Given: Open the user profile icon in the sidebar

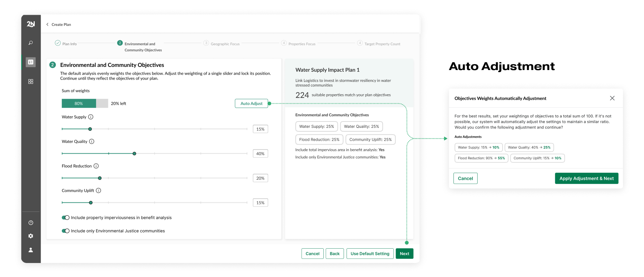Looking at the screenshot, I should coord(31,250).
